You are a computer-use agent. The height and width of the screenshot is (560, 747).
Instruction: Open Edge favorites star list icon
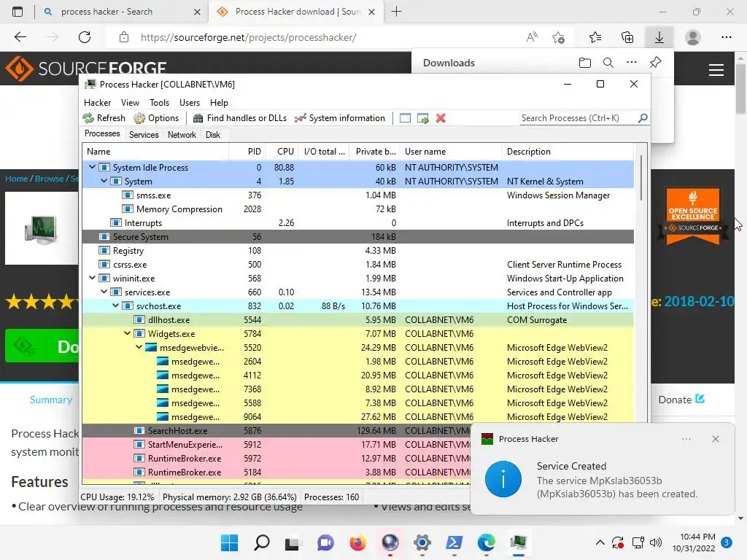click(x=595, y=37)
